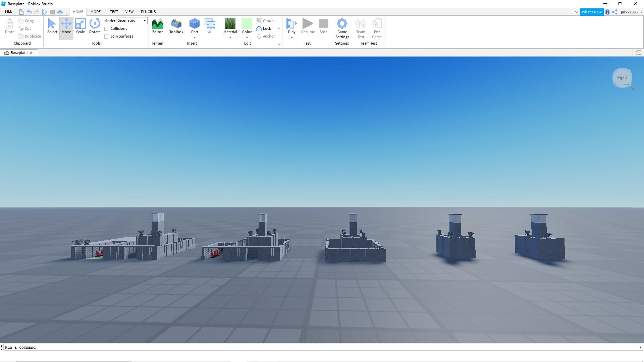Screen dimensions: 644x362
Task: Switch to the MODEL ribbon tab
Action: [x=96, y=12]
